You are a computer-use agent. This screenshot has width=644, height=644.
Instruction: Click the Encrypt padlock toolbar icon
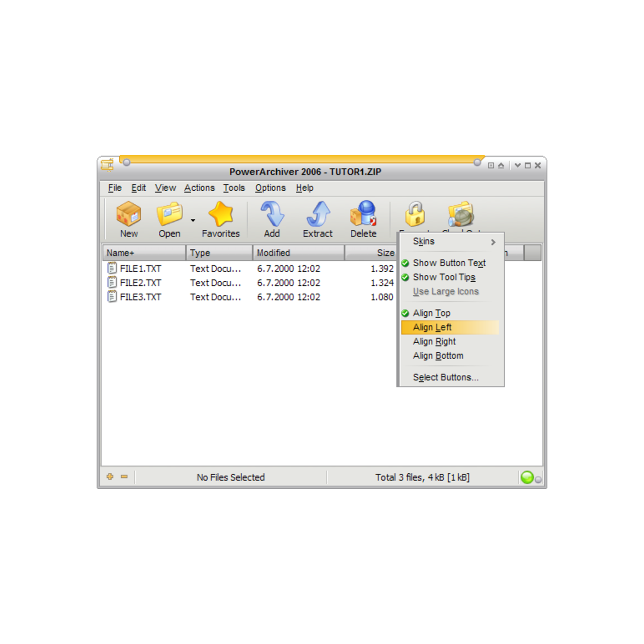tap(414, 216)
